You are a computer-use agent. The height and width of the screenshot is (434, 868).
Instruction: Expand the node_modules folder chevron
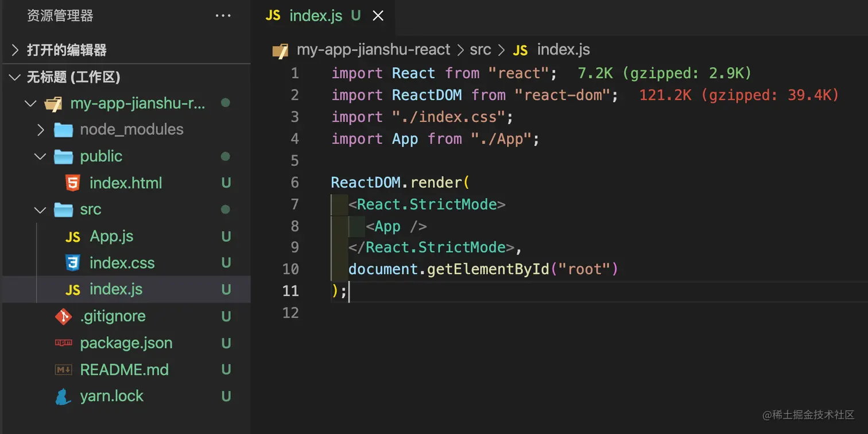pos(40,130)
